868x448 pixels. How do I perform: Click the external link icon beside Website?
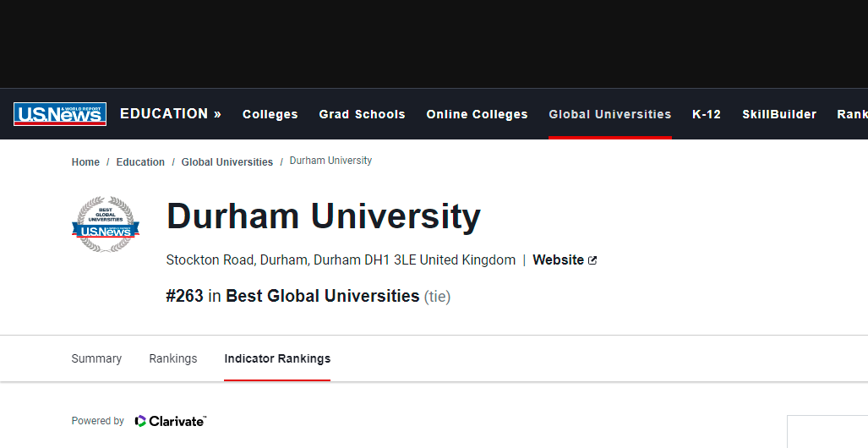(x=592, y=260)
